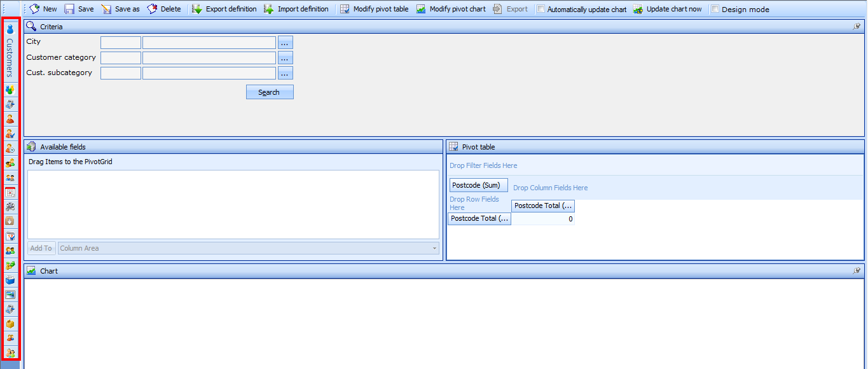Toggle the Design mode checkbox
The image size is (868, 369).
coord(715,10)
